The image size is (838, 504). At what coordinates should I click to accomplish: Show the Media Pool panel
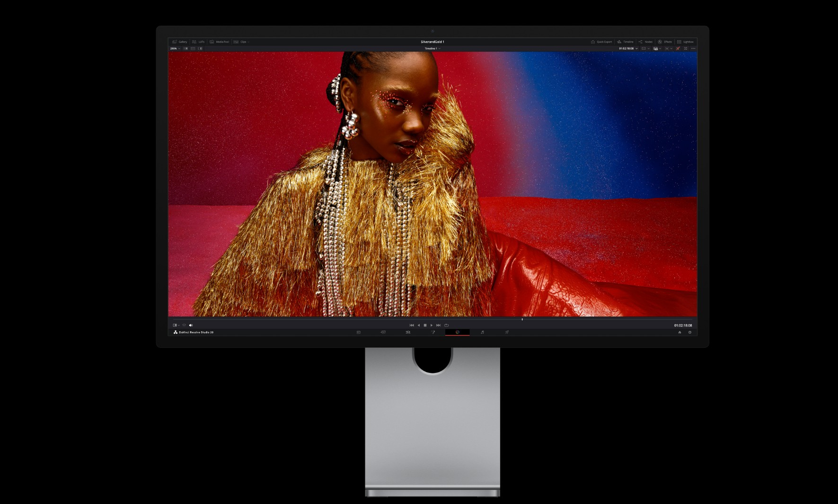219,42
